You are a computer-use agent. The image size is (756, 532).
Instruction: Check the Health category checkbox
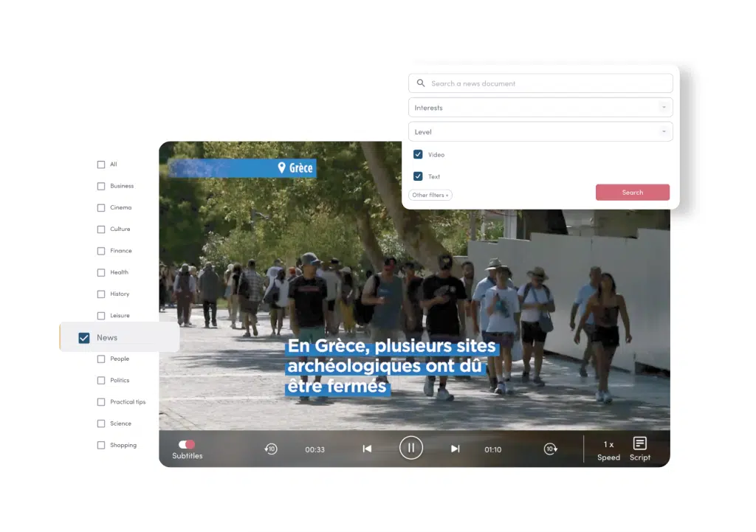(x=100, y=273)
